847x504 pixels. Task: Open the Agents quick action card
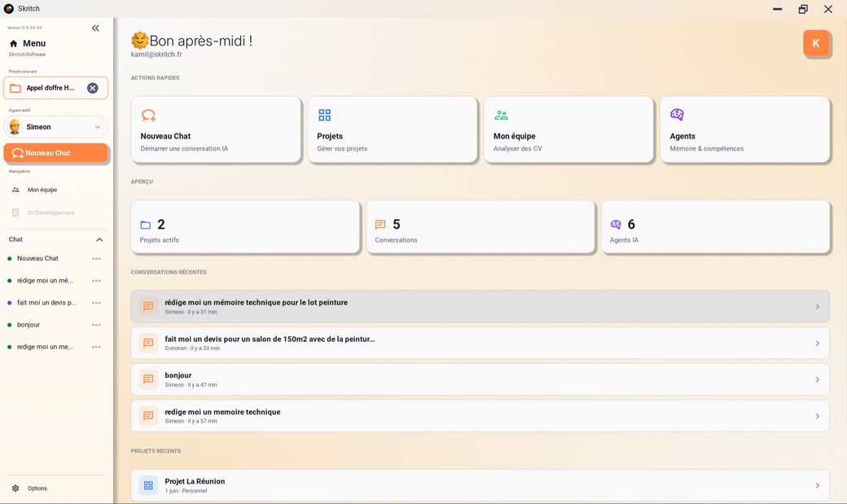[745, 129]
